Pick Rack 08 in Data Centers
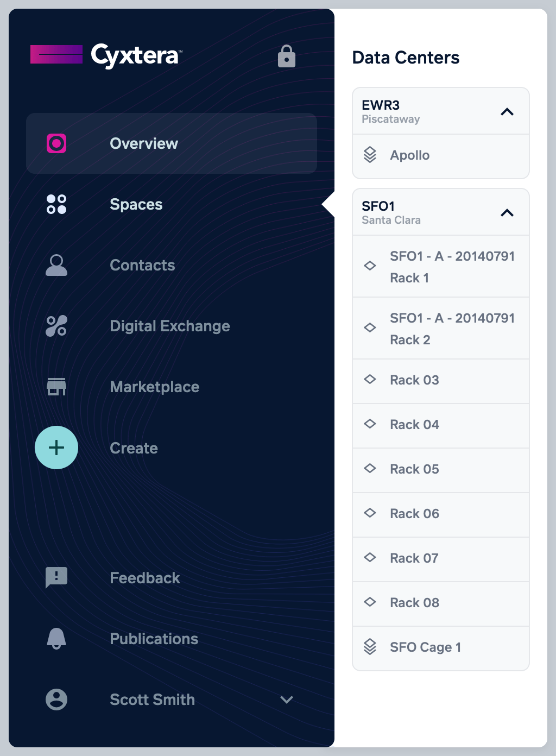This screenshot has height=756, width=556. [x=441, y=604]
